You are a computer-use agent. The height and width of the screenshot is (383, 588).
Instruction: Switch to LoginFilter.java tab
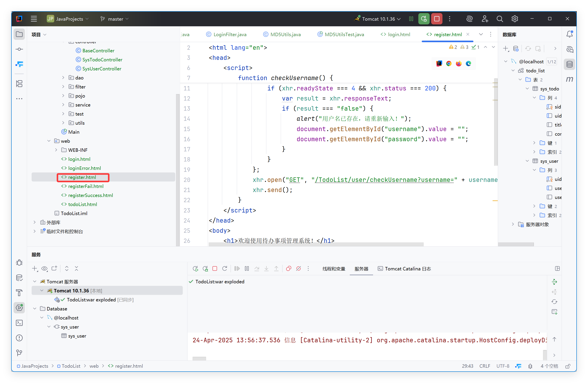(226, 34)
